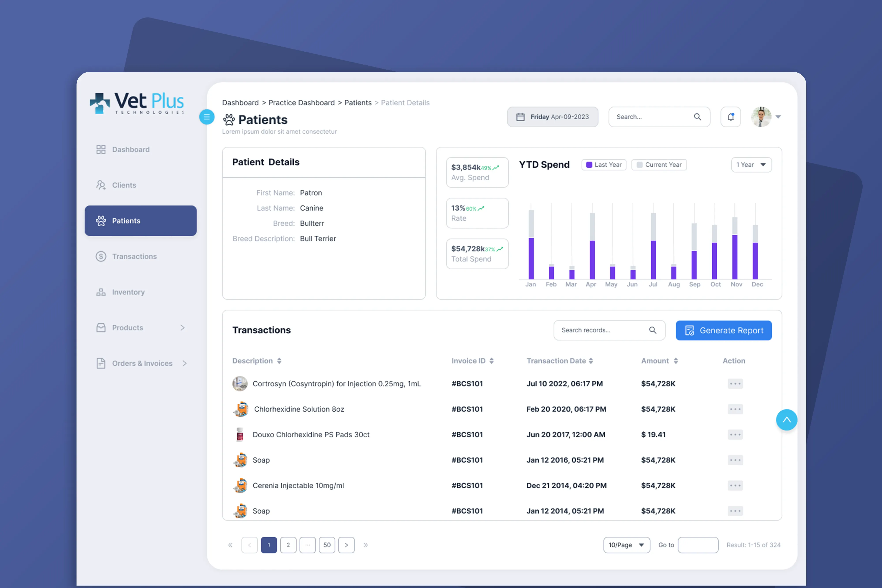Open the 10/Page size dropdown

click(626, 545)
